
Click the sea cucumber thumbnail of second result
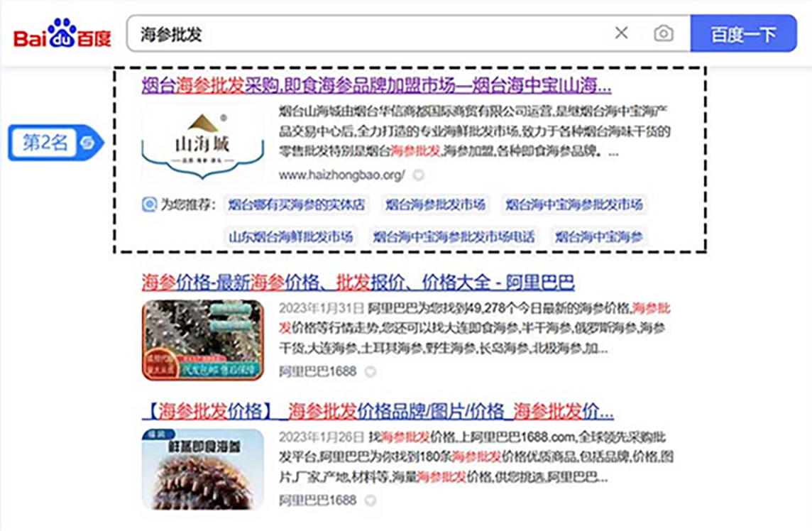tap(202, 340)
